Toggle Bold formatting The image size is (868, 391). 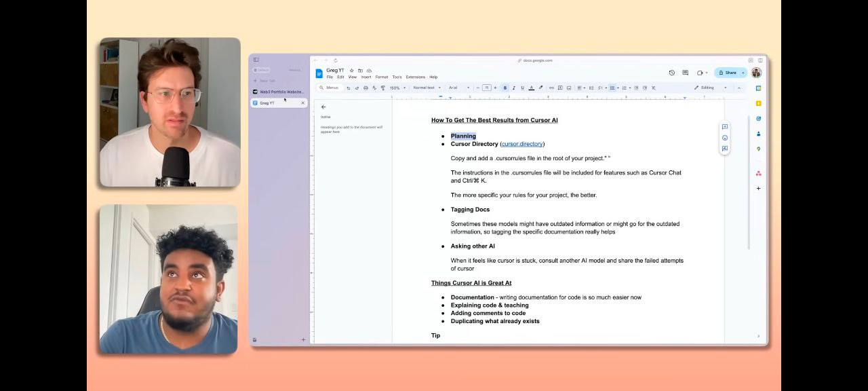(x=505, y=88)
